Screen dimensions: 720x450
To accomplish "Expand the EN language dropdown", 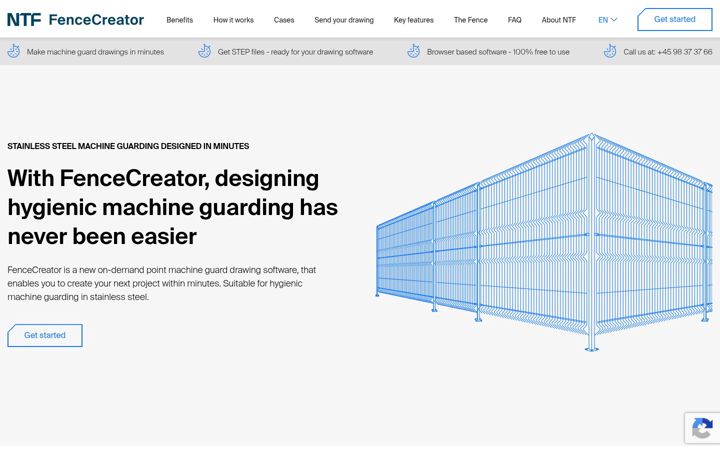I will pyautogui.click(x=608, y=20).
